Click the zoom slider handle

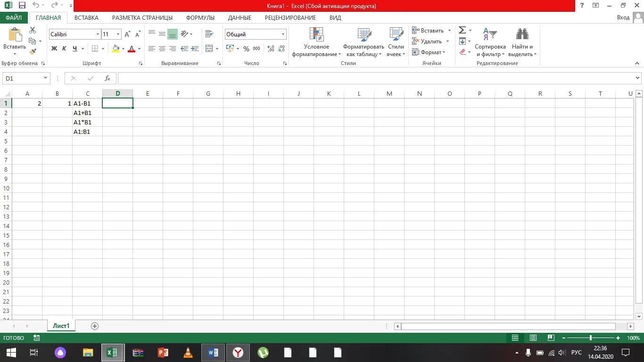click(x=590, y=338)
